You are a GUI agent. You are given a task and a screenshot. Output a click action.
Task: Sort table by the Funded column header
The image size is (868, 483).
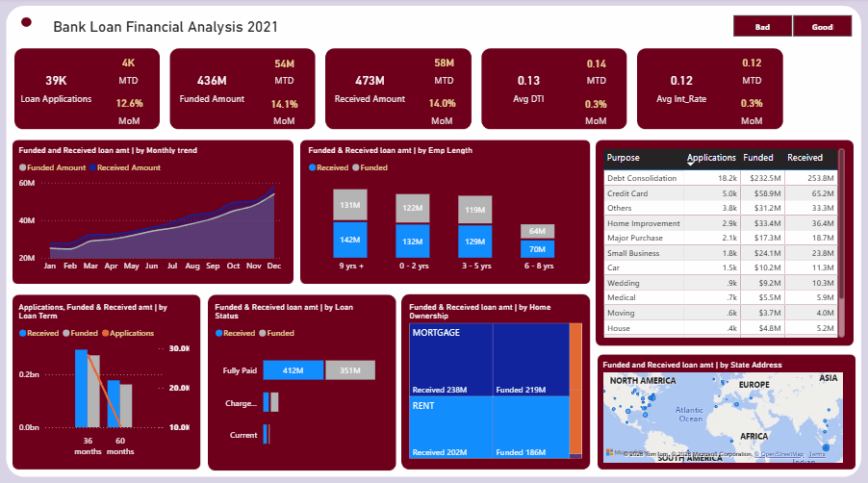[x=757, y=158]
